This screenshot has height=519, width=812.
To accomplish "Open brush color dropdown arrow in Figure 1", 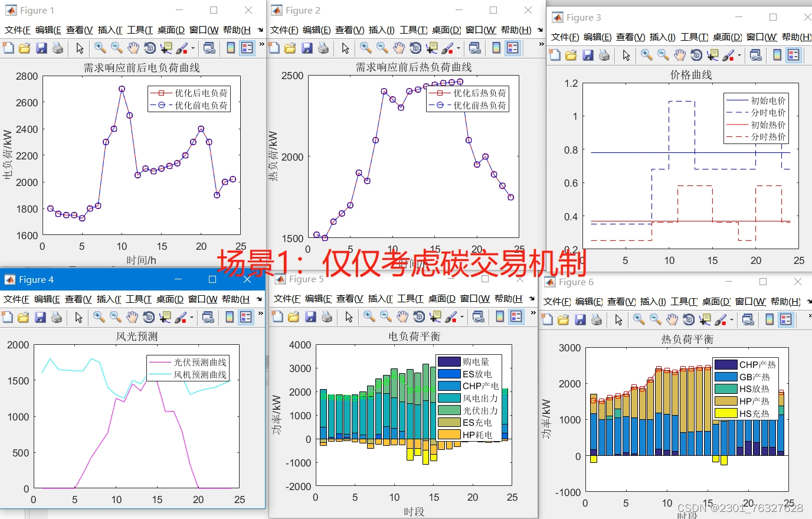I will point(192,48).
